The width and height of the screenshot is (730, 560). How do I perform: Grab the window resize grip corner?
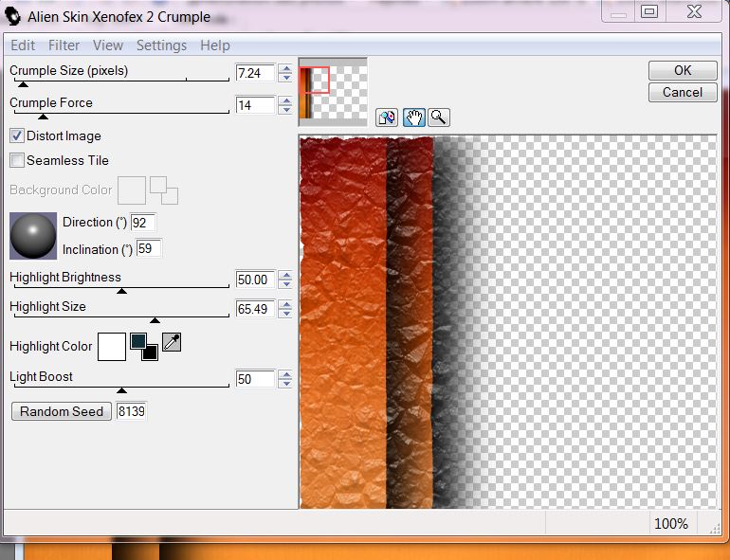click(x=715, y=528)
